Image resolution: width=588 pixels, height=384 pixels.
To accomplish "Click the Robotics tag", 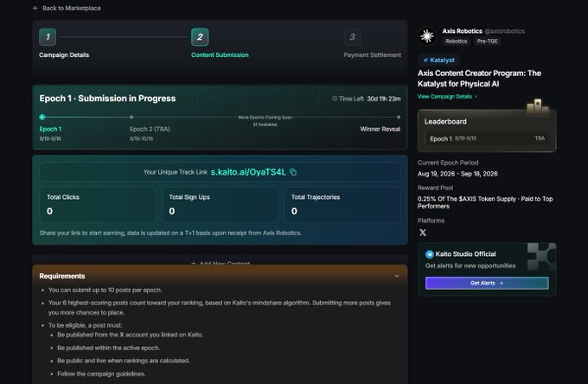I will click(x=456, y=42).
